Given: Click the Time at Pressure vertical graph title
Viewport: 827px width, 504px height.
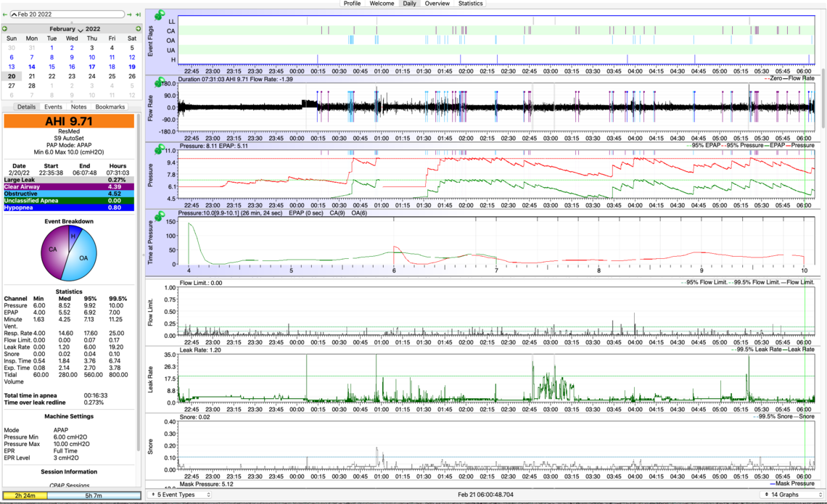Looking at the screenshot, I should pyautogui.click(x=150, y=242).
